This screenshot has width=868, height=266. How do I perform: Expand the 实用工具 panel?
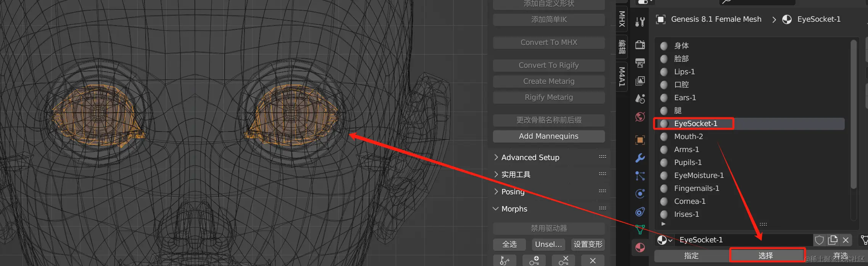pyautogui.click(x=496, y=174)
